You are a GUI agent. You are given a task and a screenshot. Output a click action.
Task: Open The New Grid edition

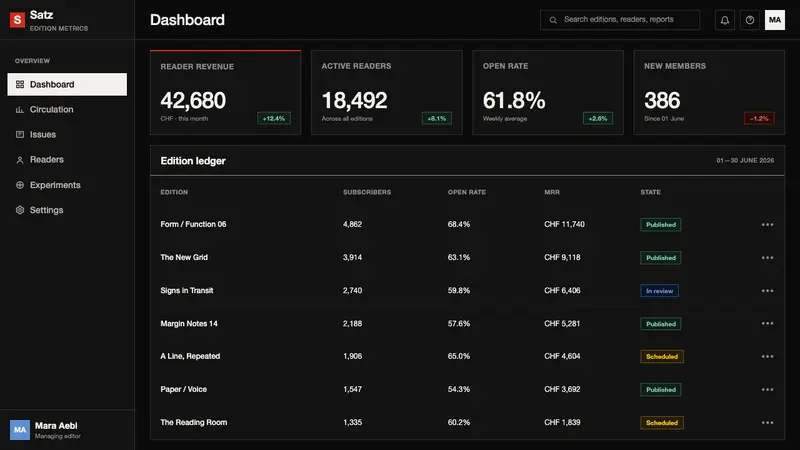click(184, 257)
